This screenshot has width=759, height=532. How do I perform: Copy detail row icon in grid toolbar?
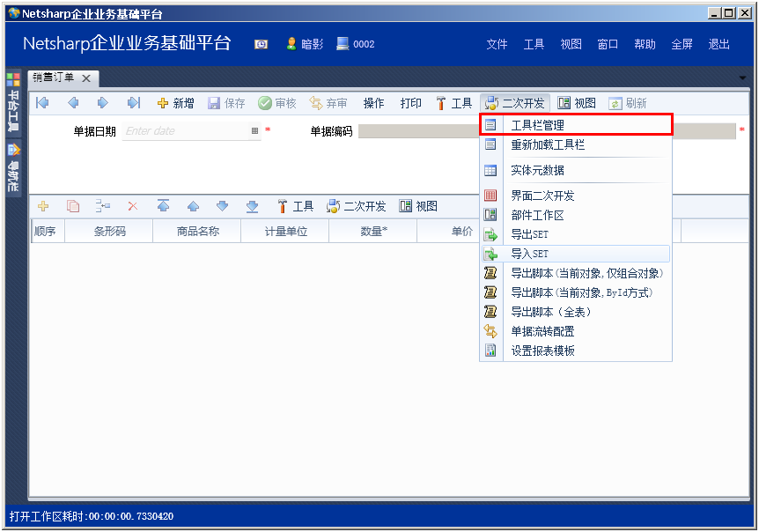[73, 206]
